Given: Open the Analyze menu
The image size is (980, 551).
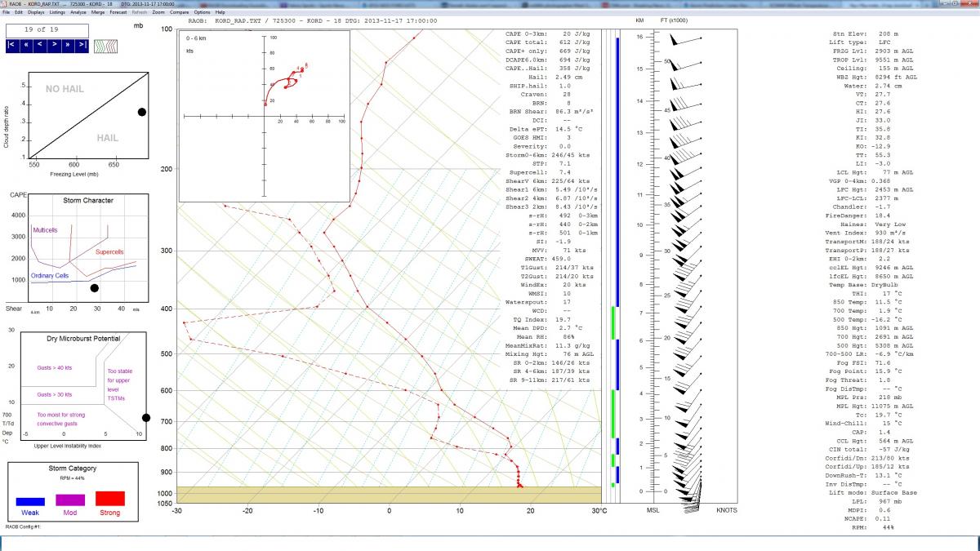Looking at the screenshot, I should point(78,12).
